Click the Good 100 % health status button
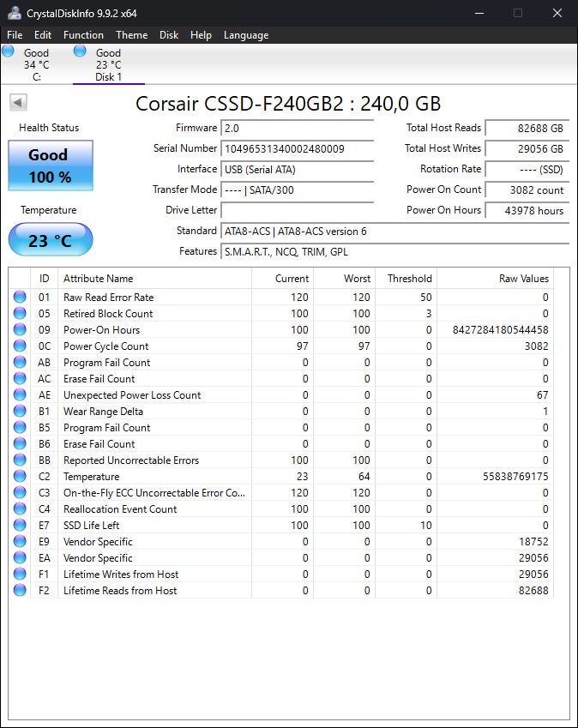This screenshot has width=578, height=728. coord(50,165)
